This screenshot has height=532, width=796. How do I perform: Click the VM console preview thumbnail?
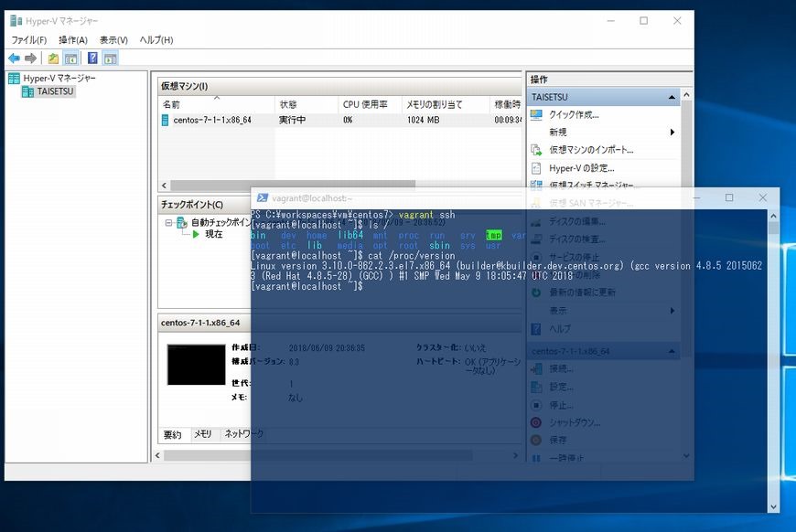[196, 364]
